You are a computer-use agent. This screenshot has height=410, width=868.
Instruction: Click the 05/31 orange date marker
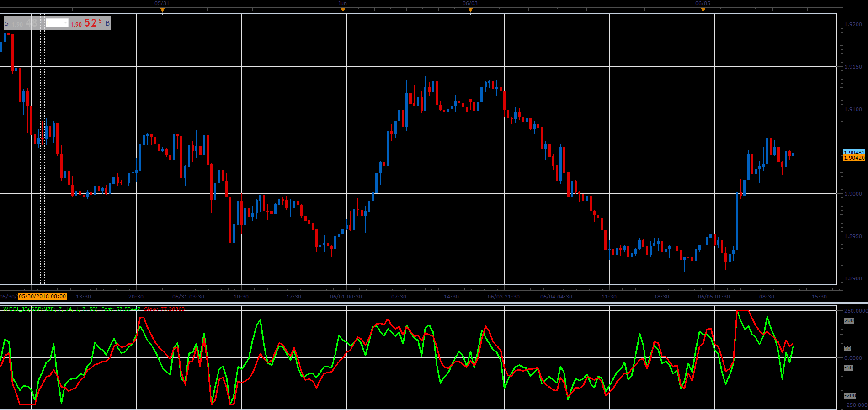[162, 10]
